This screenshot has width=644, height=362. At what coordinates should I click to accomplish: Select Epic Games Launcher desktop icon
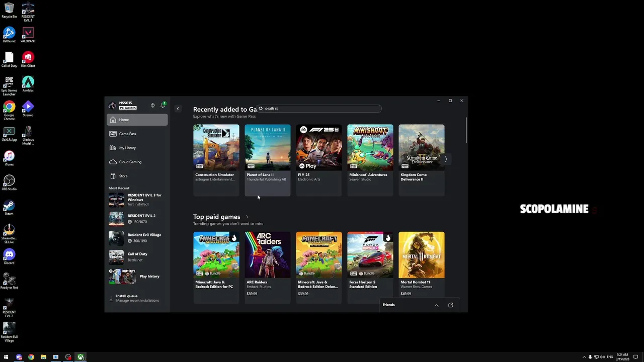click(x=9, y=86)
